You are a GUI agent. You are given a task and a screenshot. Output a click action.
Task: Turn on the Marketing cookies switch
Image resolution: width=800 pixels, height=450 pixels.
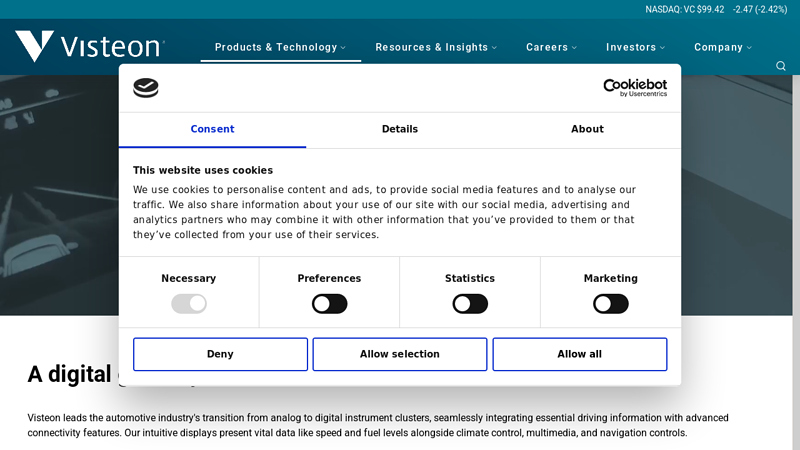(x=611, y=304)
